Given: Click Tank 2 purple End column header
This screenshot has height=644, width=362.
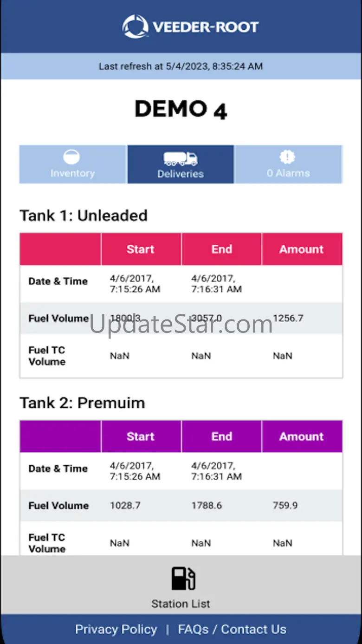Looking at the screenshot, I should (221, 436).
